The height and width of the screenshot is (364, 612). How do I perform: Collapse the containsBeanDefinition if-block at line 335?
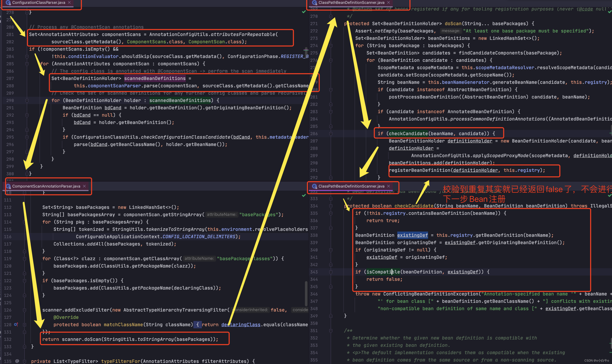click(331, 213)
